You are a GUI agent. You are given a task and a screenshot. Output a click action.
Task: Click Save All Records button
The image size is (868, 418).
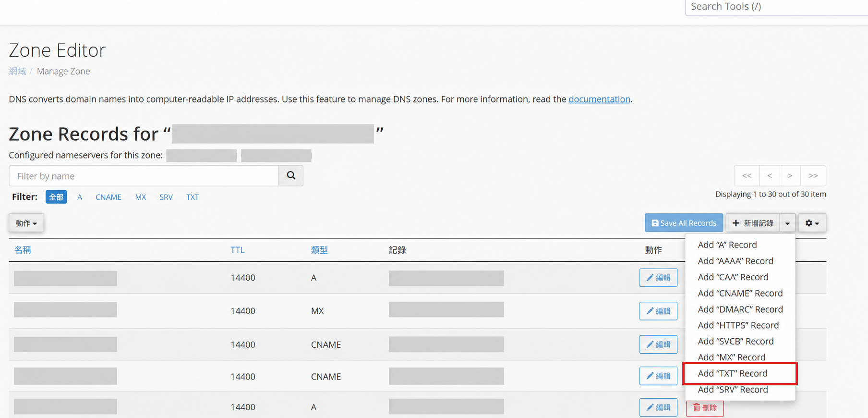pos(684,223)
